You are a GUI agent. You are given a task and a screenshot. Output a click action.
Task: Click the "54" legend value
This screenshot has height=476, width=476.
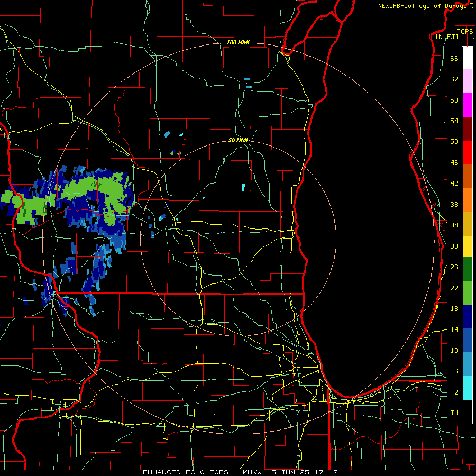point(454,121)
